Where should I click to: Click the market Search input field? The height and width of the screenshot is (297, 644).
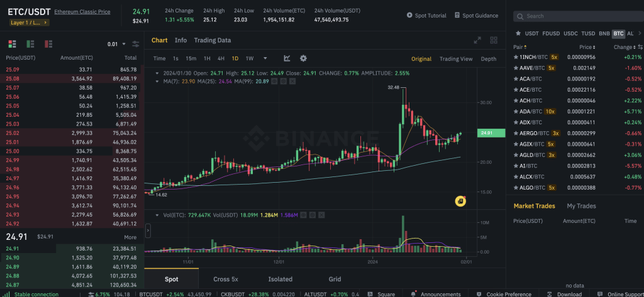(579, 16)
